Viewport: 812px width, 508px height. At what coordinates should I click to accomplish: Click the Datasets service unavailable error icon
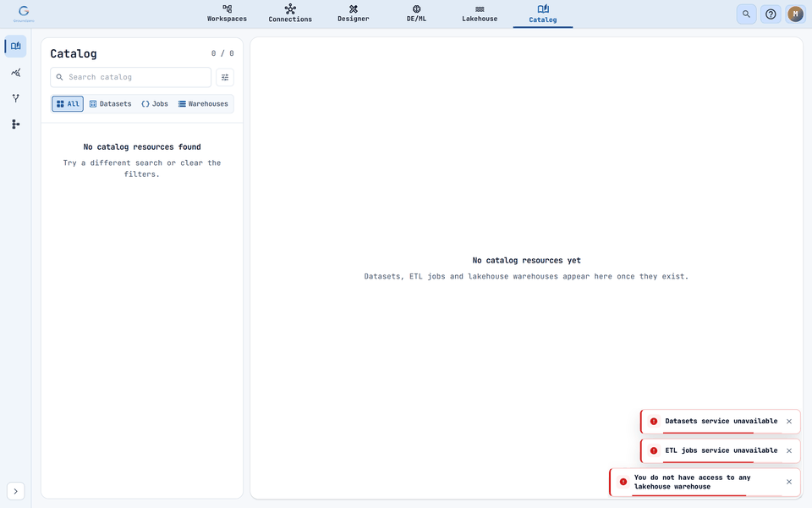(654, 422)
